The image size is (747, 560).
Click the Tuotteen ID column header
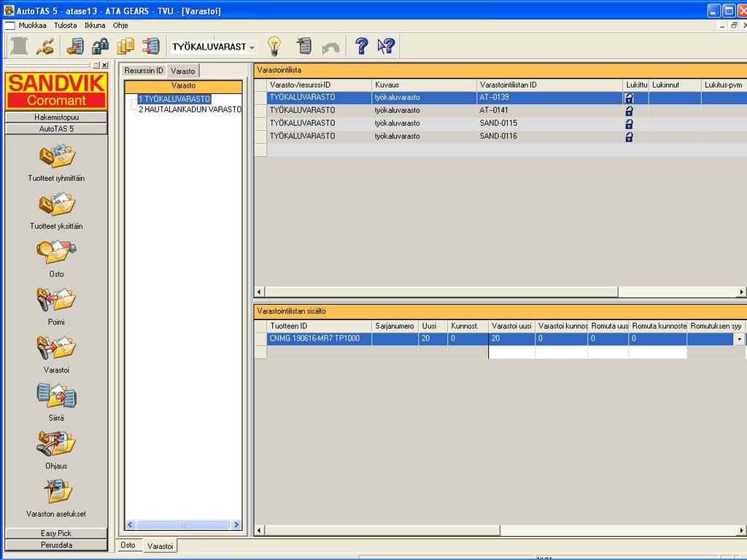pos(320,326)
